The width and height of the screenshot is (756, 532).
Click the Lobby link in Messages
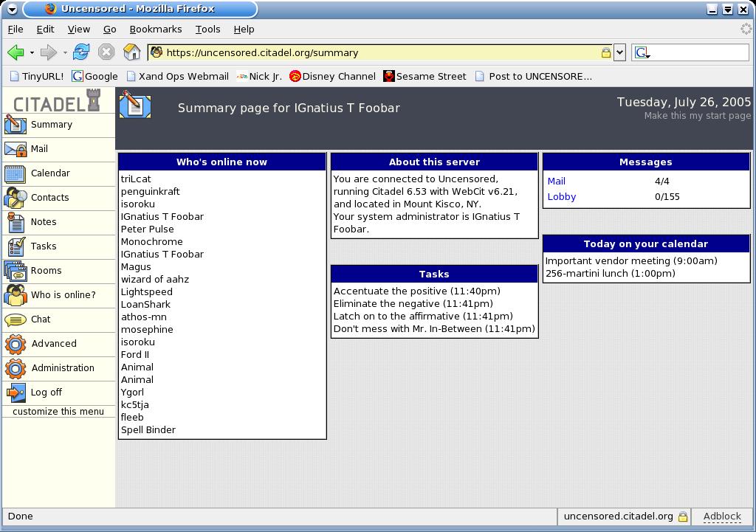[562, 196]
